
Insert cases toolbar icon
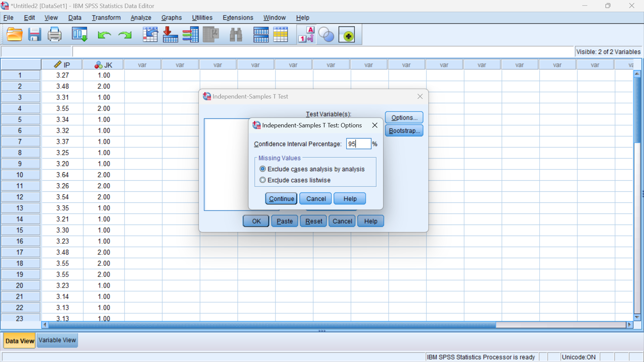tap(261, 35)
